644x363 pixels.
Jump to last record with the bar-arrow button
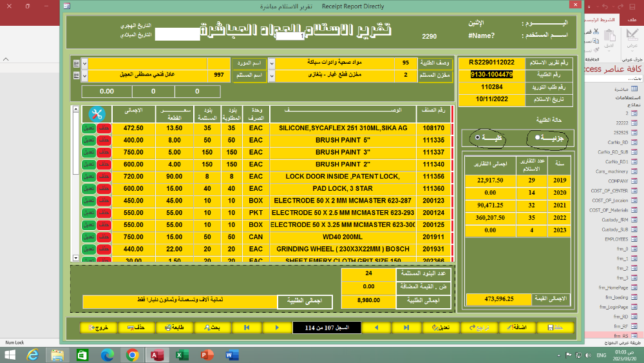(x=406, y=328)
